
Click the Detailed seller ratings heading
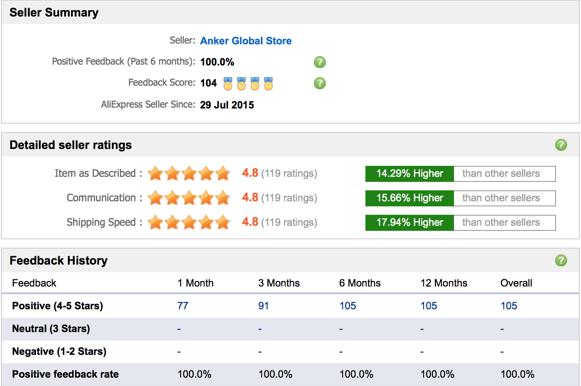tap(71, 145)
